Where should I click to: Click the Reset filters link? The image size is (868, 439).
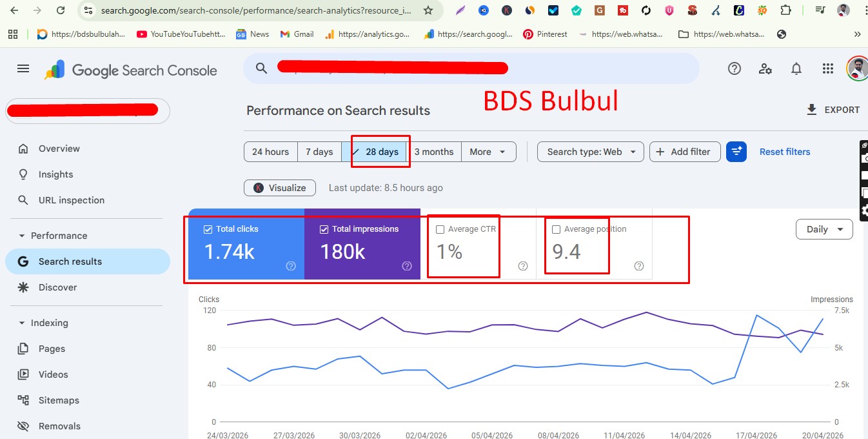coord(784,151)
